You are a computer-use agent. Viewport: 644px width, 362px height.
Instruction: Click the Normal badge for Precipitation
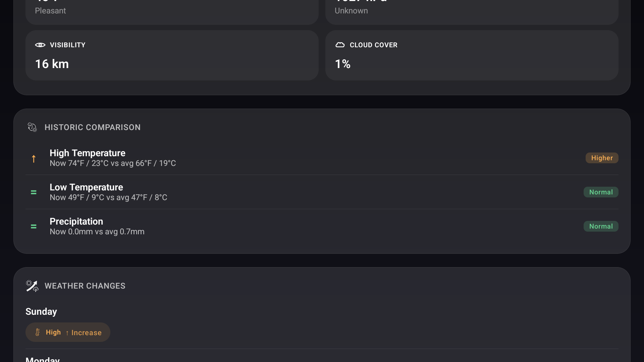(601, 226)
